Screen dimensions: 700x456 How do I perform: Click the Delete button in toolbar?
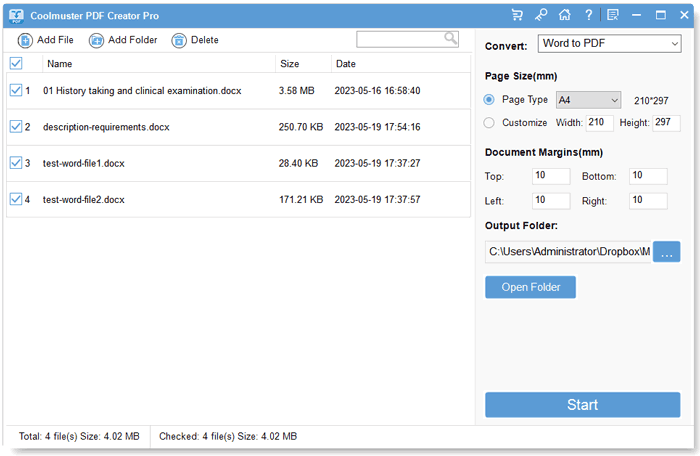pos(195,40)
